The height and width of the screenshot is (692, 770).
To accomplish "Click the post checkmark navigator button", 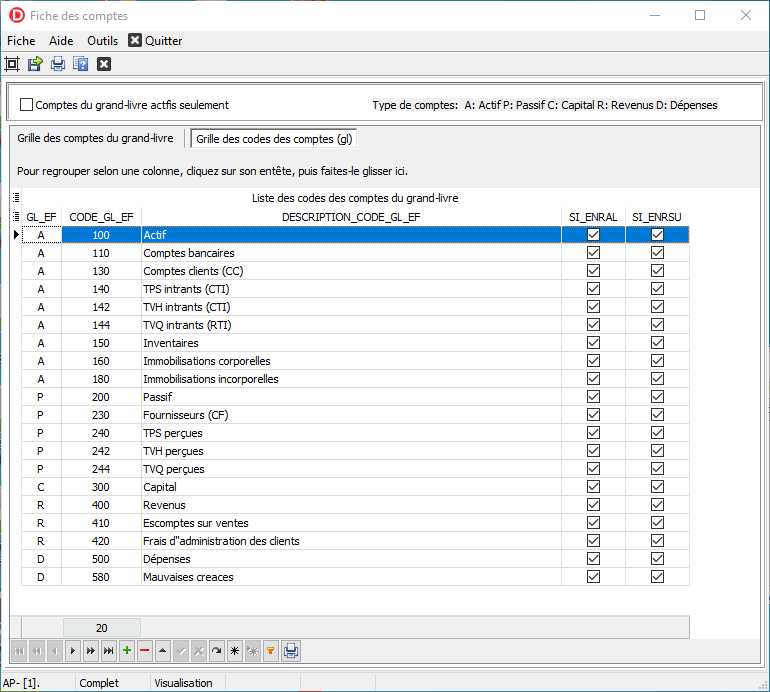I will [x=181, y=651].
